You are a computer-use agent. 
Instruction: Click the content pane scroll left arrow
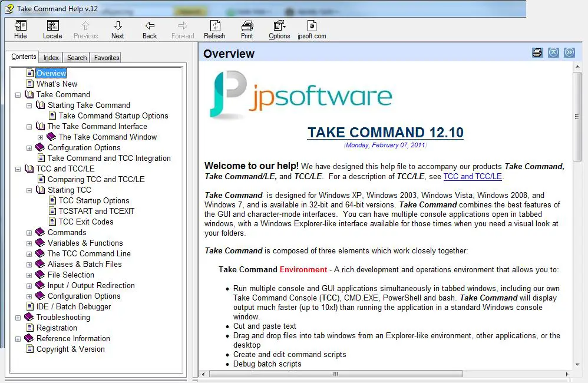coord(203,374)
